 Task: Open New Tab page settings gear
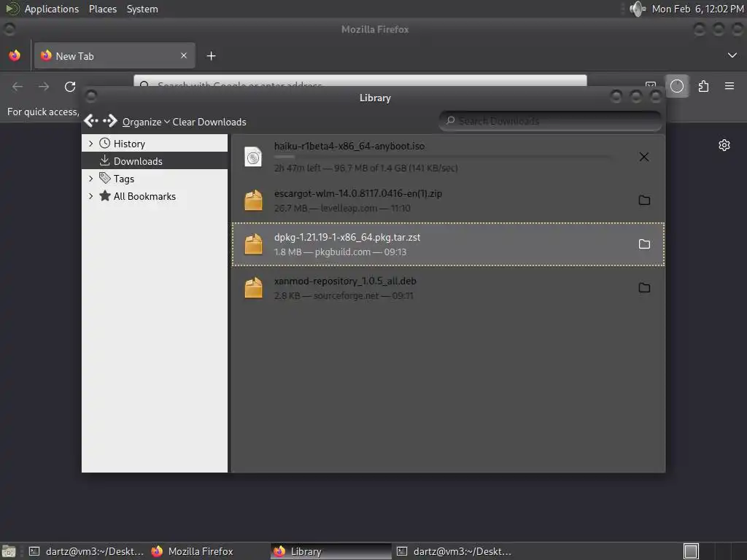click(x=724, y=145)
